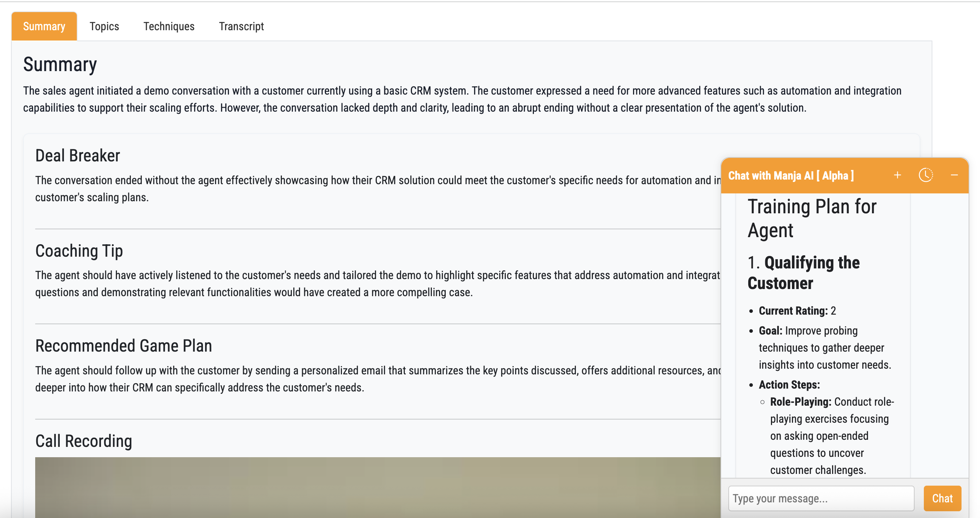
Task: Start a new chat with plus icon
Action: (897, 175)
